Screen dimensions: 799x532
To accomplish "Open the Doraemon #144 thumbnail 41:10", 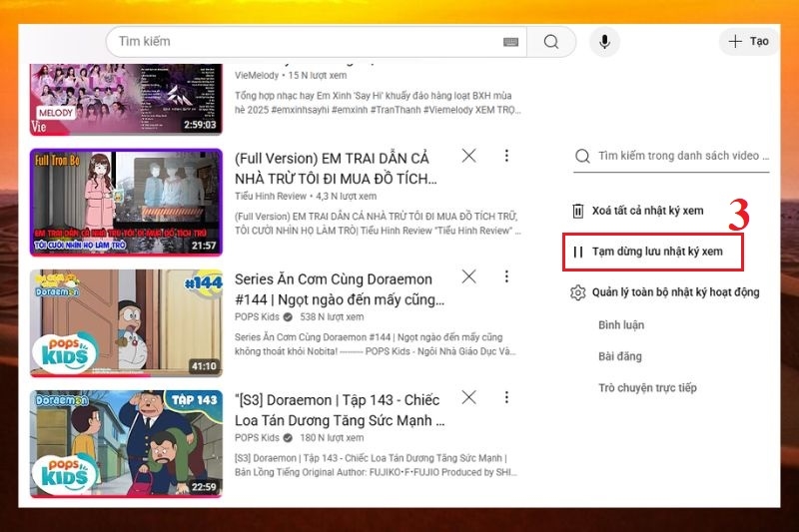I will pos(126,323).
